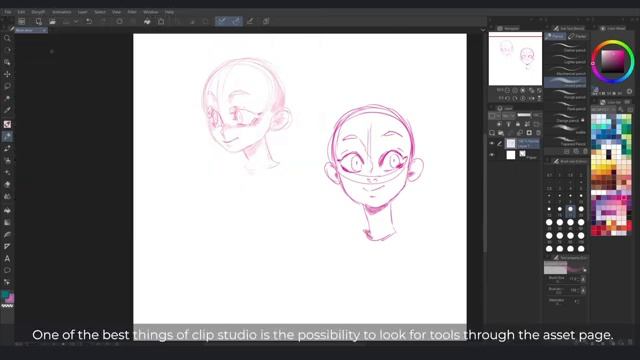The height and width of the screenshot is (360, 640).
Task: Choose the Design pencil brush
Action: click(566, 118)
